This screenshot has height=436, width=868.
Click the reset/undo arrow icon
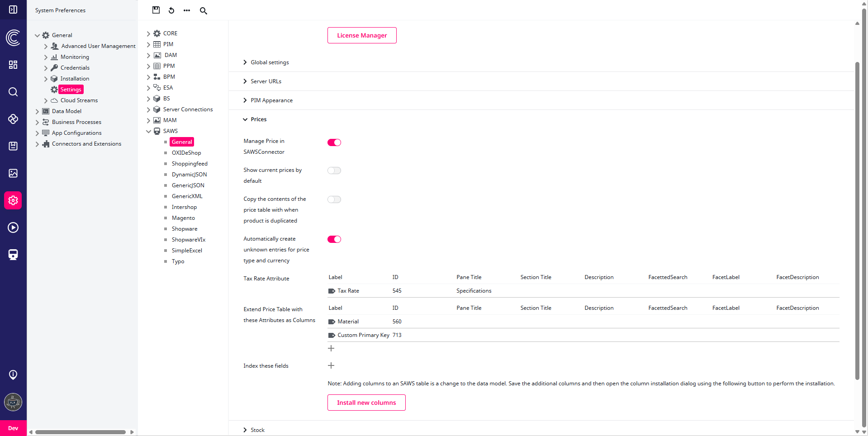pyautogui.click(x=171, y=10)
